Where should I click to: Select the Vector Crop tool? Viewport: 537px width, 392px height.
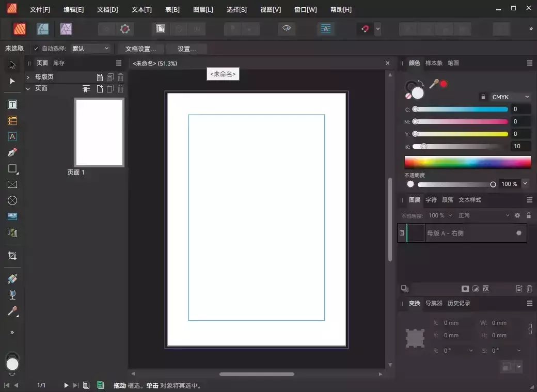(12, 256)
